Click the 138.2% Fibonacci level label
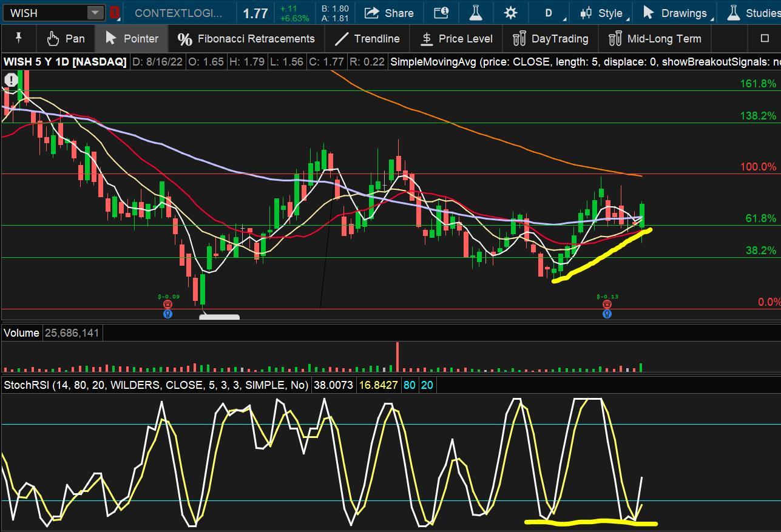 (x=758, y=115)
